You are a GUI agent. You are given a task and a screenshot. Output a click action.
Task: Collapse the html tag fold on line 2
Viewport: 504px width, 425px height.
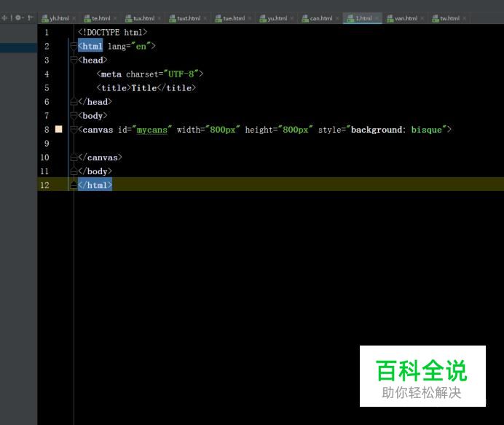pyautogui.click(x=74, y=47)
